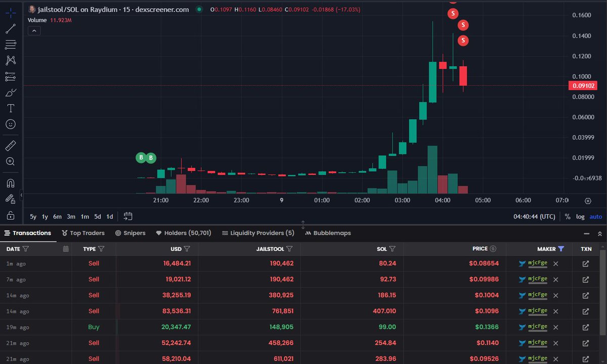Select the text annotation tool
The width and height of the screenshot is (607, 364).
11,108
